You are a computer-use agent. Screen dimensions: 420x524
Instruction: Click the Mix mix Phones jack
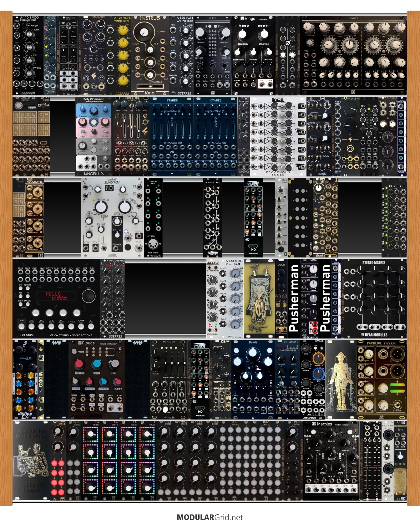[x=397, y=405]
